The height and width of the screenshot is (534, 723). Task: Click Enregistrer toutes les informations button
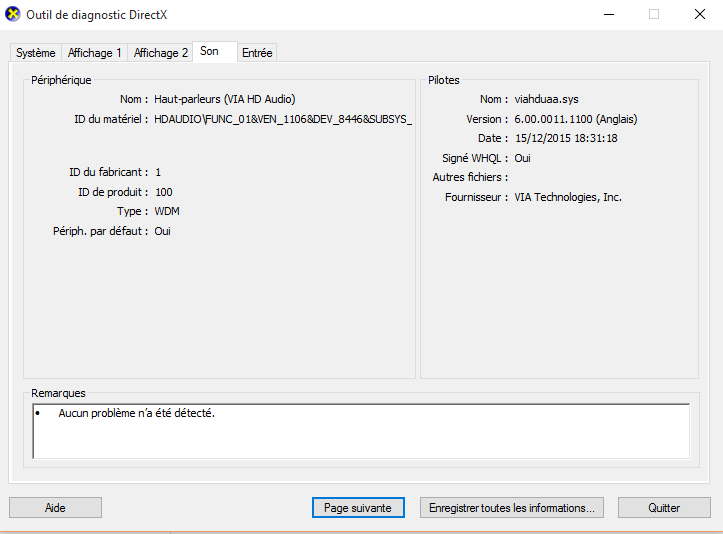click(x=512, y=508)
